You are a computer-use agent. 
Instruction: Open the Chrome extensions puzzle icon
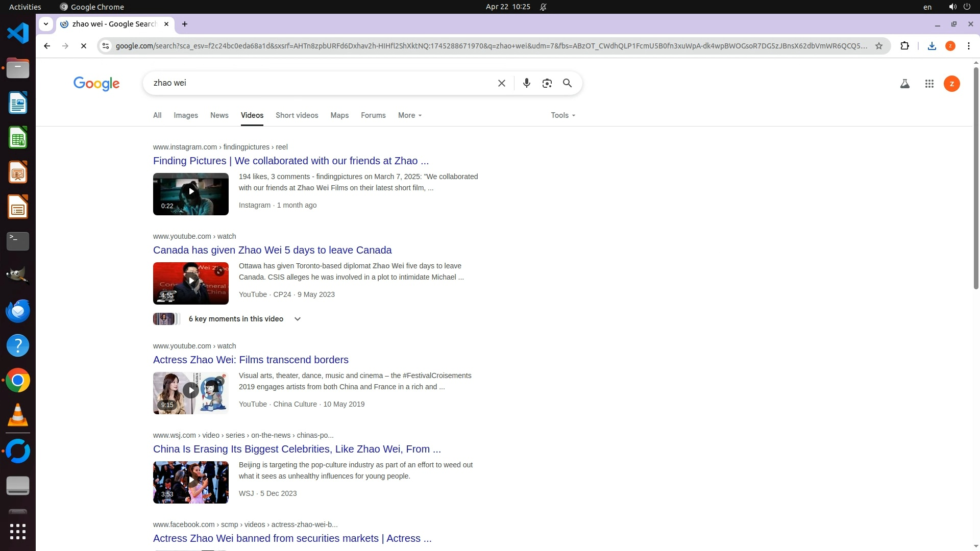tap(904, 46)
